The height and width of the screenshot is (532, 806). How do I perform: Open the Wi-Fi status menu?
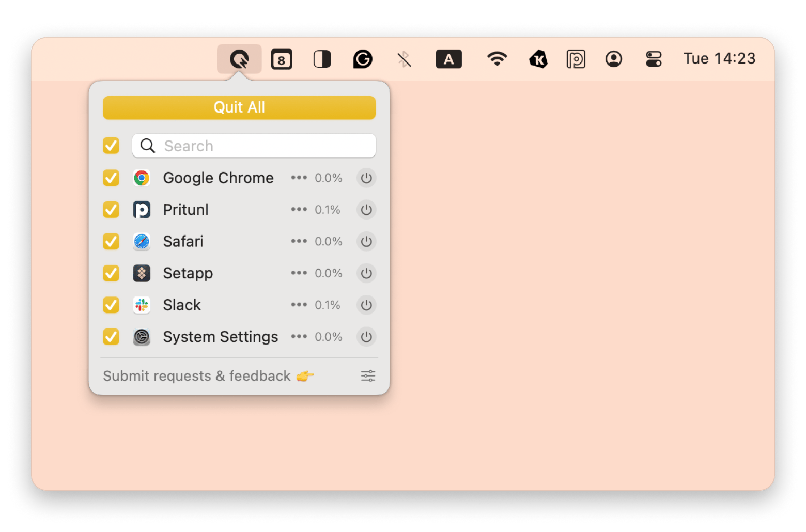pyautogui.click(x=497, y=59)
